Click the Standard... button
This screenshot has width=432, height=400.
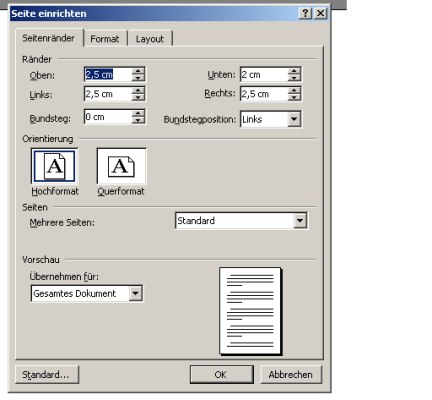(x=47, y=374)
